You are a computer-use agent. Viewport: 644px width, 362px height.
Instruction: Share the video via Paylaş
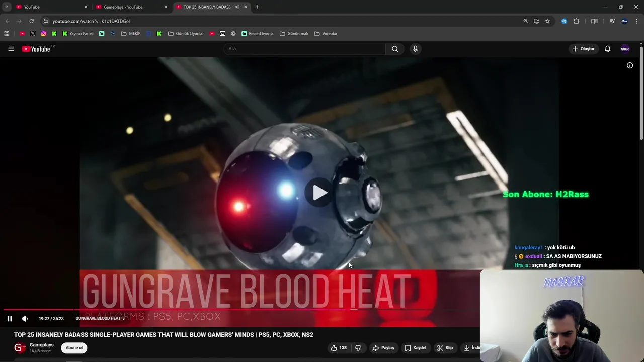(383, 348)
